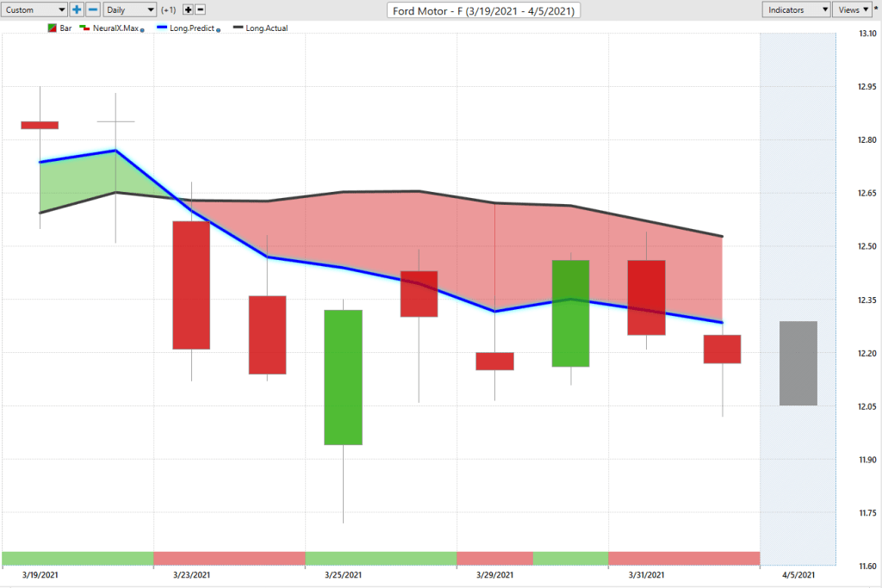Image resolution: width=882 pixels, height=588 pixels.
Task: Click the 11.75 price axis label
Action: click(x=867, y=513)
